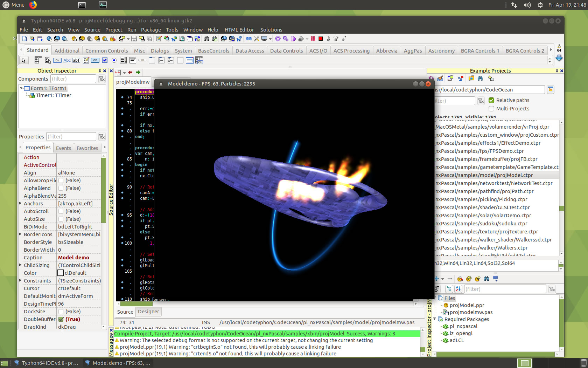Collapse the Required Packages tree node
The image size is (588, 368).
pyautogui.click(x=435, y=319)
